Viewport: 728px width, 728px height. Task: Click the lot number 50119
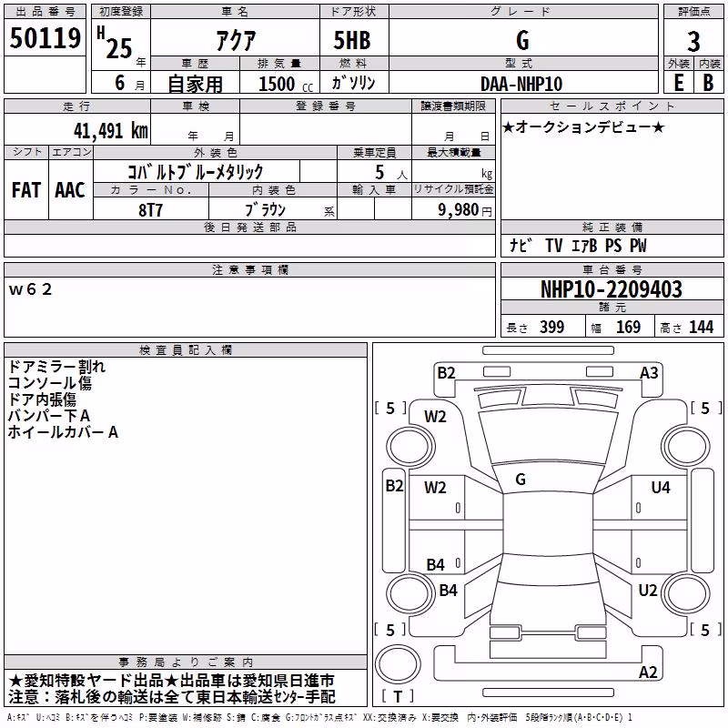pyautogui.click(x=45, y=38)
